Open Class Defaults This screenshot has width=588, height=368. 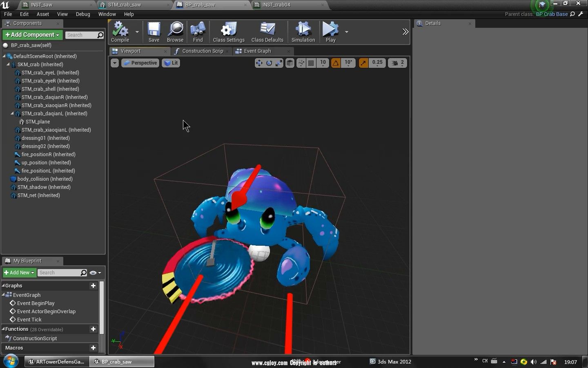(267, 32)
